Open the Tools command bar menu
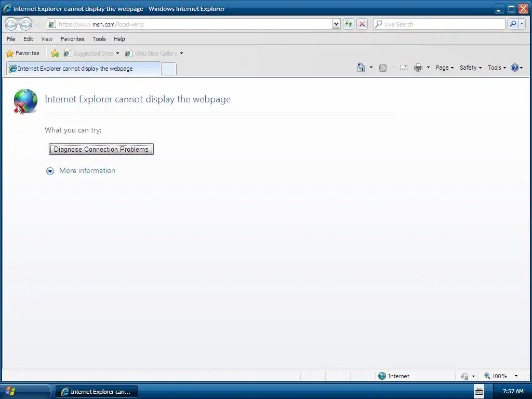This screenshot has width=532, height=399. coord(497,68)
